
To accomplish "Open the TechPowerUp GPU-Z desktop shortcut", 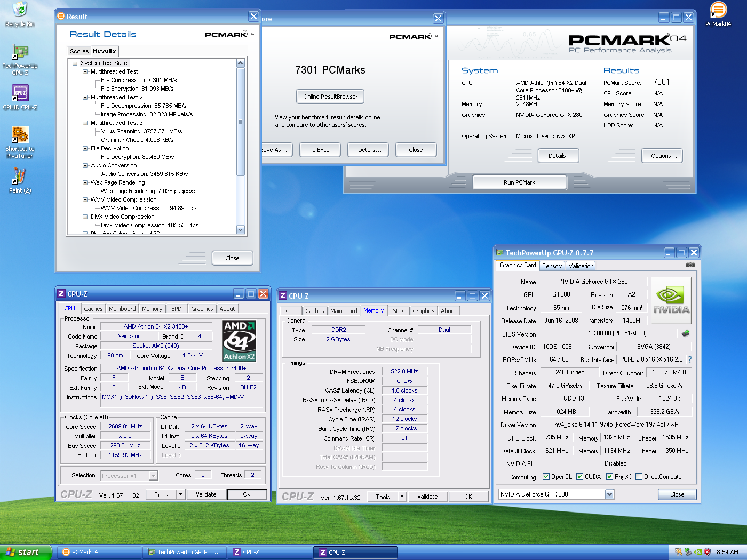I will click(20, 52).
